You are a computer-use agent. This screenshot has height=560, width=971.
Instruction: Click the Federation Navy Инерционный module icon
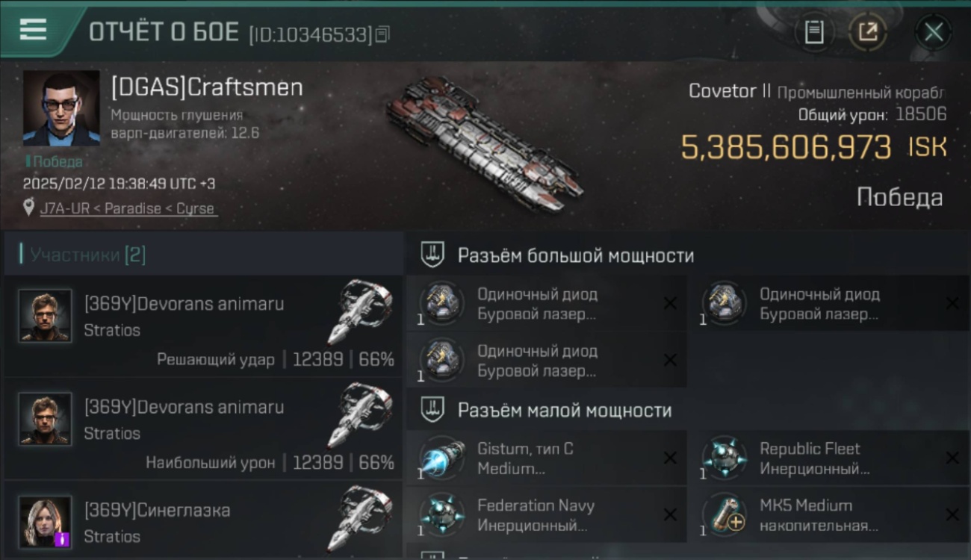441,514
